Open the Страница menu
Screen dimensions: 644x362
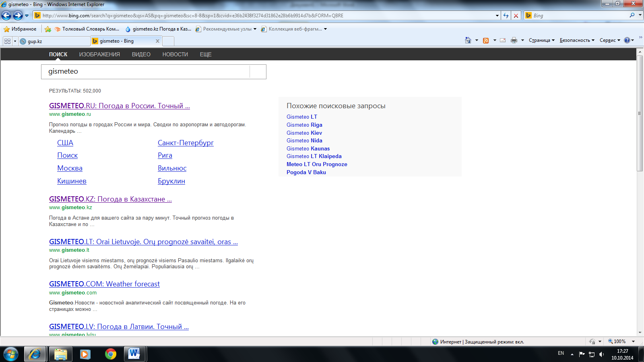tap(541, 40)
